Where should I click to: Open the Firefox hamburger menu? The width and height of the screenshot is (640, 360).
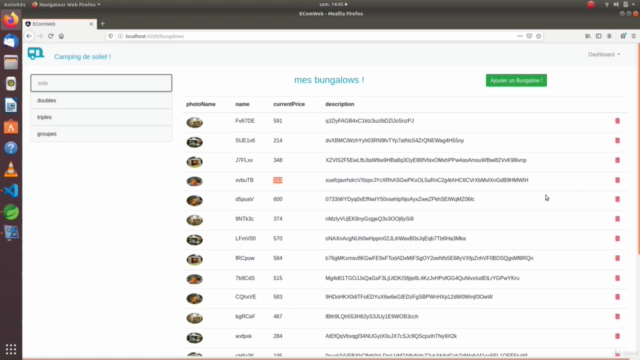(x=633, y=36)
